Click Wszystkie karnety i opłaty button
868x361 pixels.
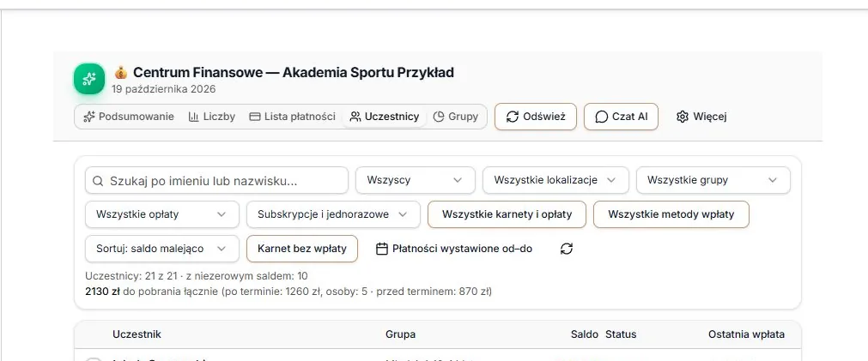pos(507,214)
